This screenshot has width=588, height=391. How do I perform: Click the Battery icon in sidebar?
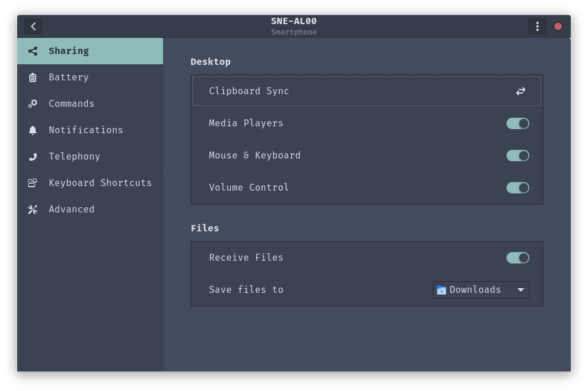pos(33,78)
